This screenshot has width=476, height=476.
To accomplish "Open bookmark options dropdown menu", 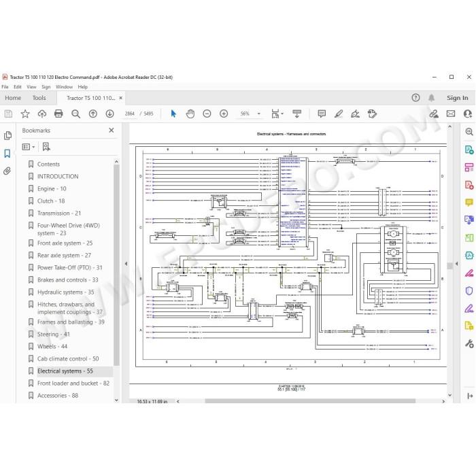I will pyautogui.click(x=29, y=147).
